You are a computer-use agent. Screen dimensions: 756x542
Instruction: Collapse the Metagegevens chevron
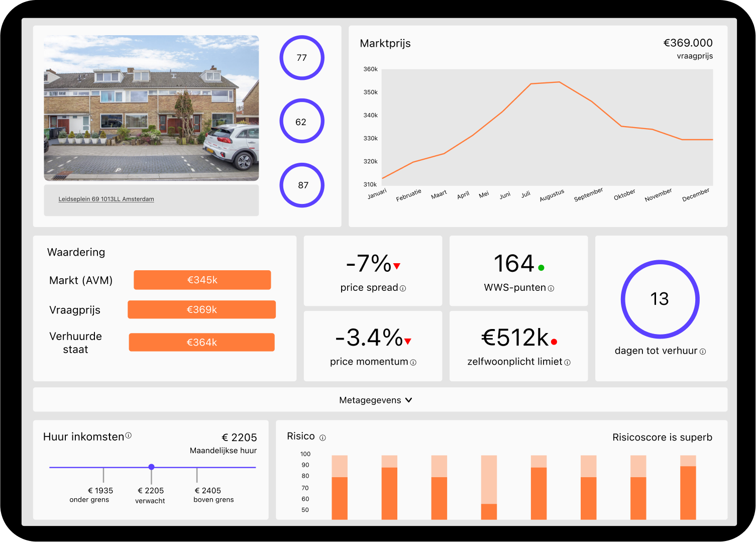(x=409, y=400)
